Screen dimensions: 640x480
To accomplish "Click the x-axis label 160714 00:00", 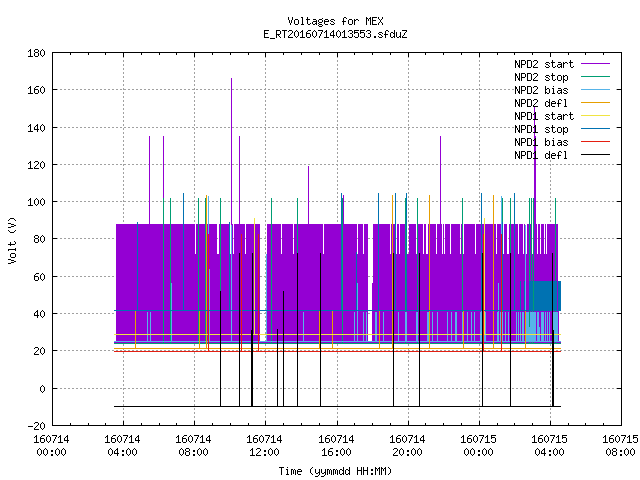I will pyautogui.click(x=51, y=446).
